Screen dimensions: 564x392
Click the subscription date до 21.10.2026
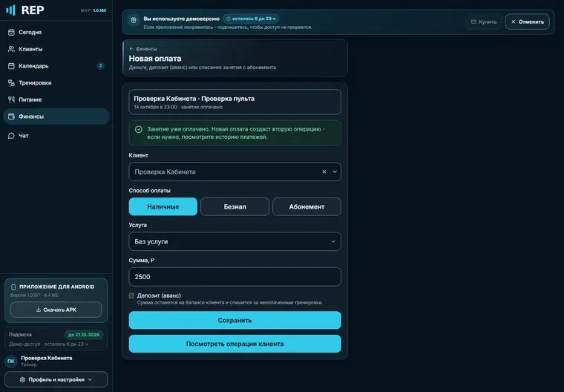point(84,335)
